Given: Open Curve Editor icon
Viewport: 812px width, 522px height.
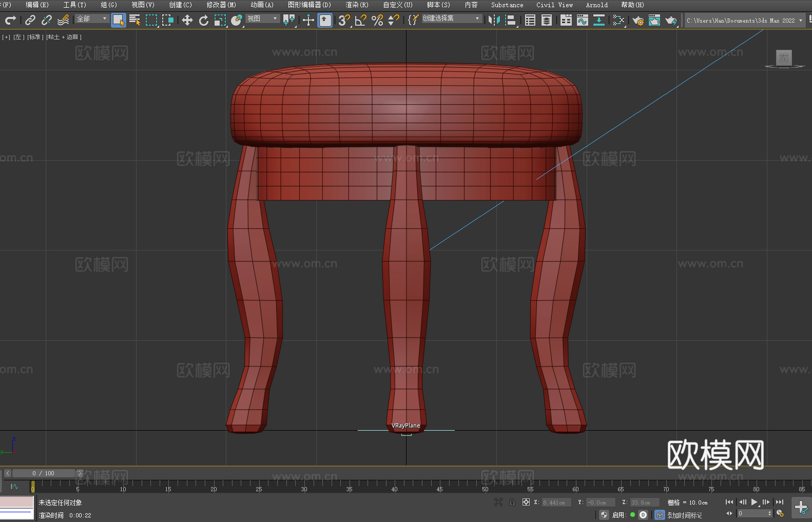Looking at the screenshot, I should click(583, 20).
